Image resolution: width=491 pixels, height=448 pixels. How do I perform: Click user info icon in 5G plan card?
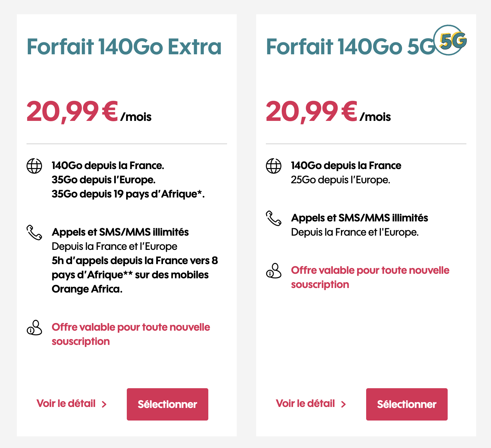point(274,271)
